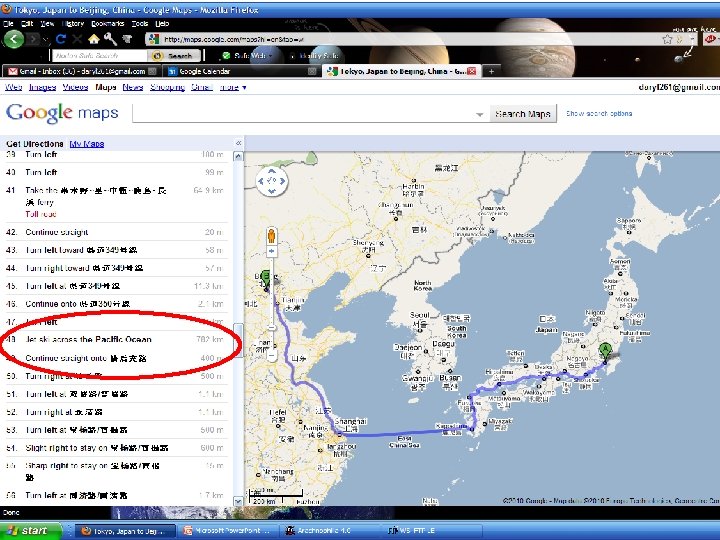The height and width of the screenshot is (540, 720).
Task: Open the View menu
Action: [x=47, y=23]
